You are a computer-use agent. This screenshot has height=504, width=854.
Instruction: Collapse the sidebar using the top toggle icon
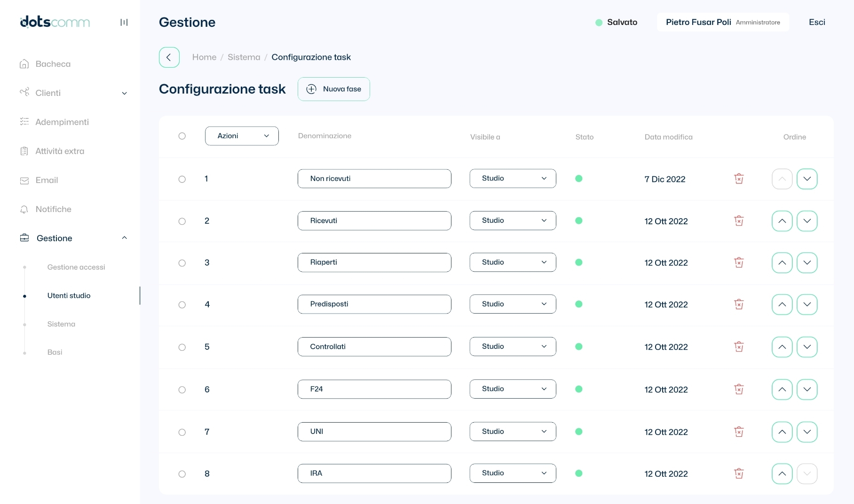[124, 22]
